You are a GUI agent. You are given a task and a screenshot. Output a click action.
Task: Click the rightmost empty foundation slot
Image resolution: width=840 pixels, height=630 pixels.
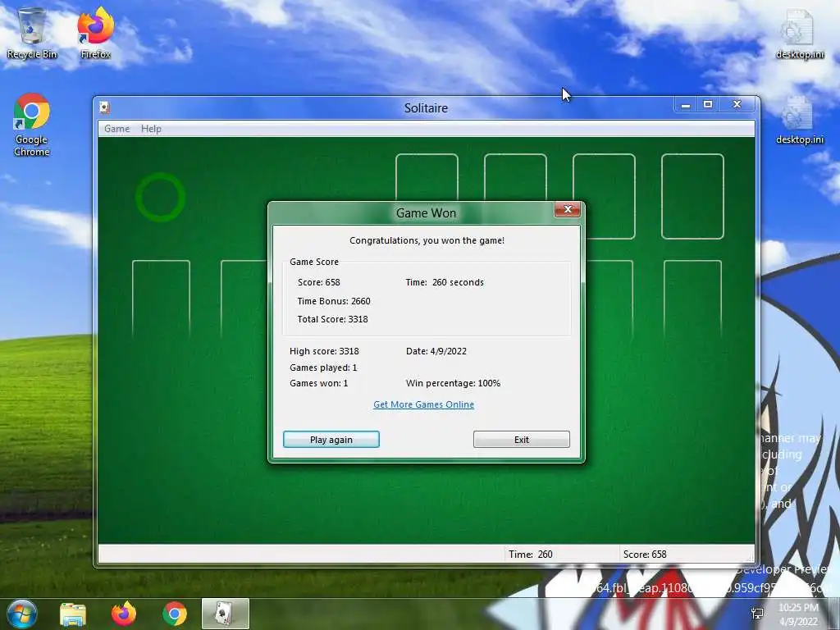pos(692,196)
